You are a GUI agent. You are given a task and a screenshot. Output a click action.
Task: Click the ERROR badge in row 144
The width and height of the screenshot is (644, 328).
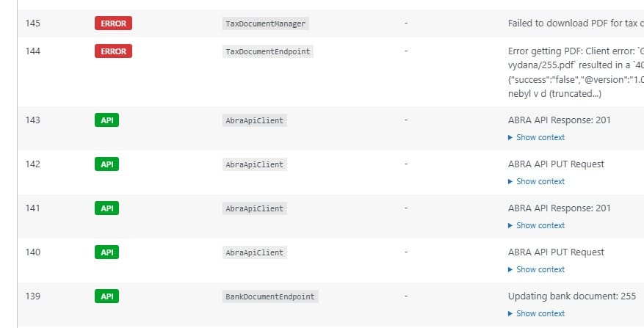pyautogui.click(x=113, y=51)
